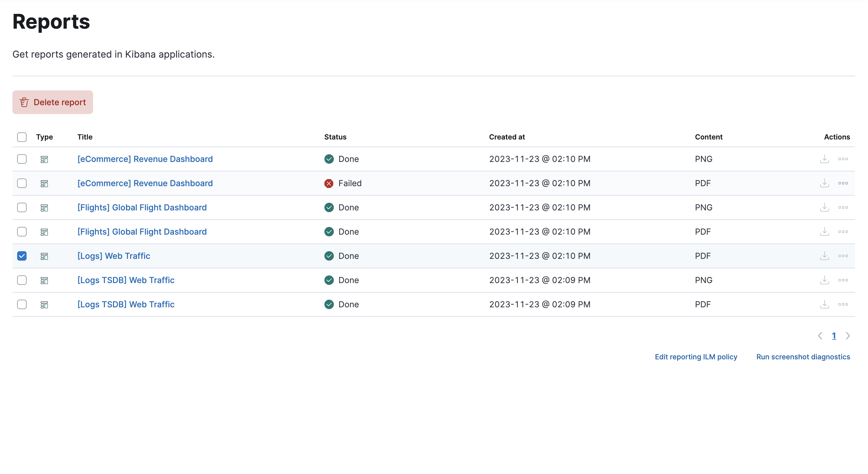Download the Flights Global Flight Dashboard PDF report
The width and height of the screenshot is (868, 474).
click(824, 232)
